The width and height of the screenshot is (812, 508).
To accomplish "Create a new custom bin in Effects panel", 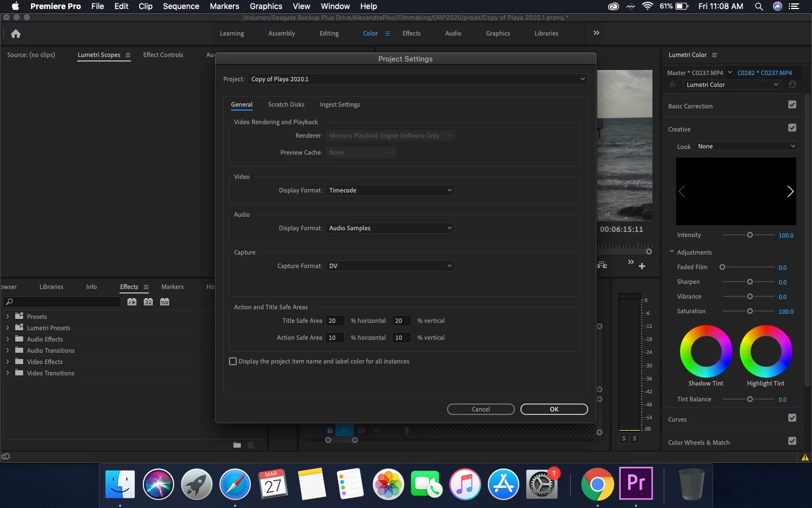I will (x=237, y=445).
